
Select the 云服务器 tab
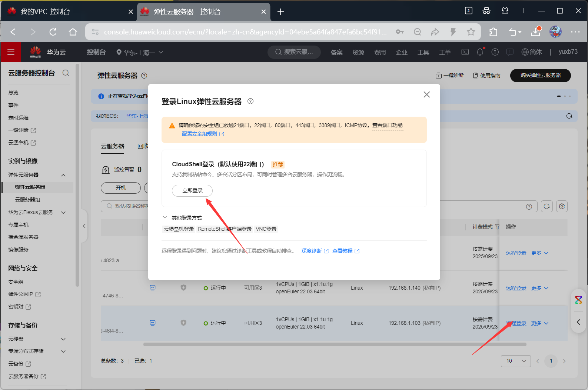click(113, 146)
